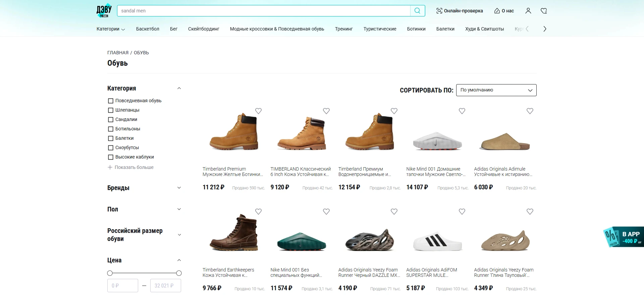Expand the Бренды filter section

[x=179, y=188]
